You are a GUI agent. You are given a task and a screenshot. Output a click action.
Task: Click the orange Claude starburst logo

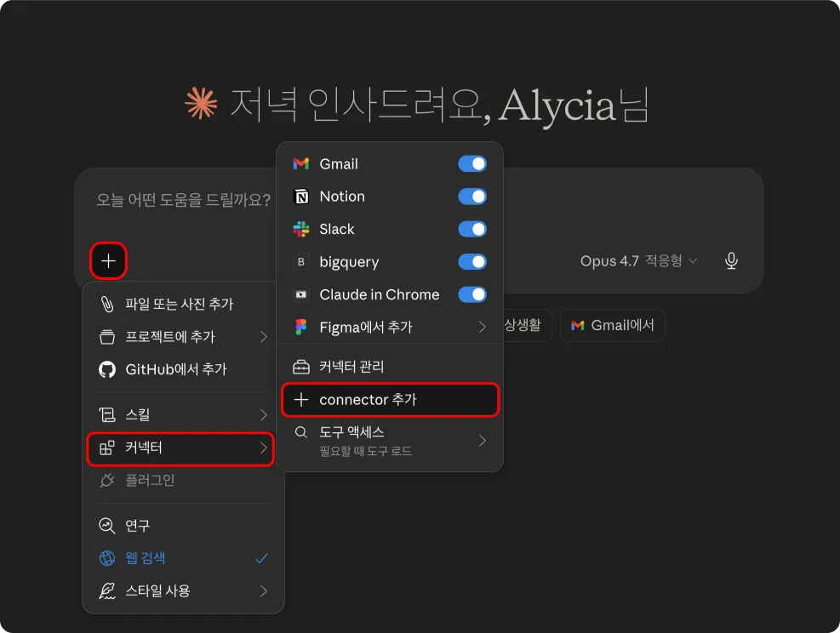click(x=202, y=103)
